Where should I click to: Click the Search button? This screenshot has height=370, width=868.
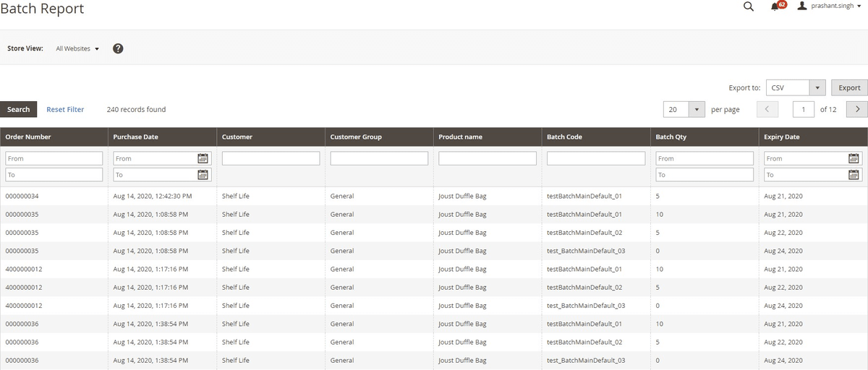point(18,109)
